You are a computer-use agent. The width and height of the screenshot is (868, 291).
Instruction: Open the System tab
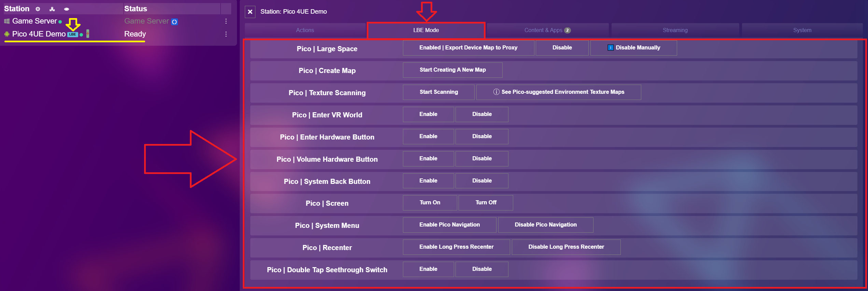[802, 30]
